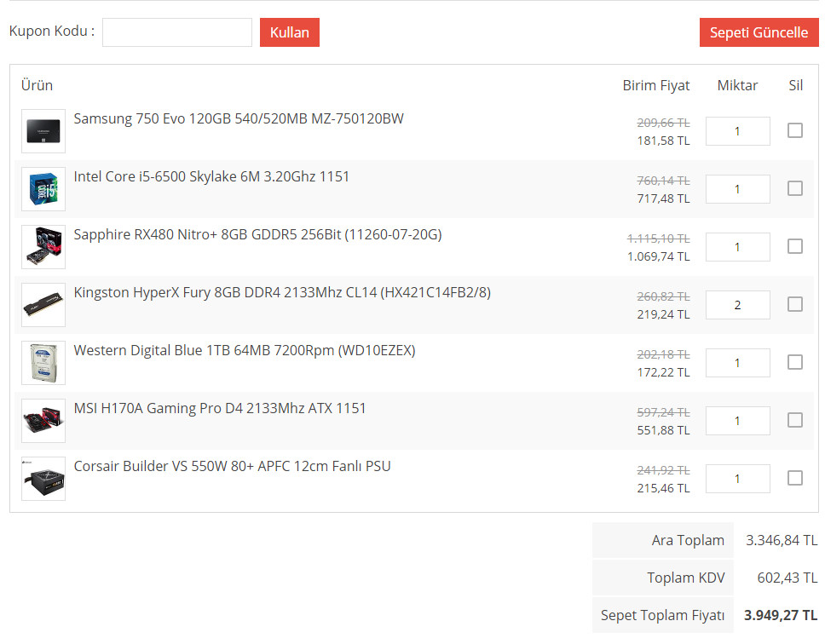The width and height of the screenshot is (825, 644).
Task: Click the Miktar field for Samsung 750 Evo
Action: click(738, 131)
